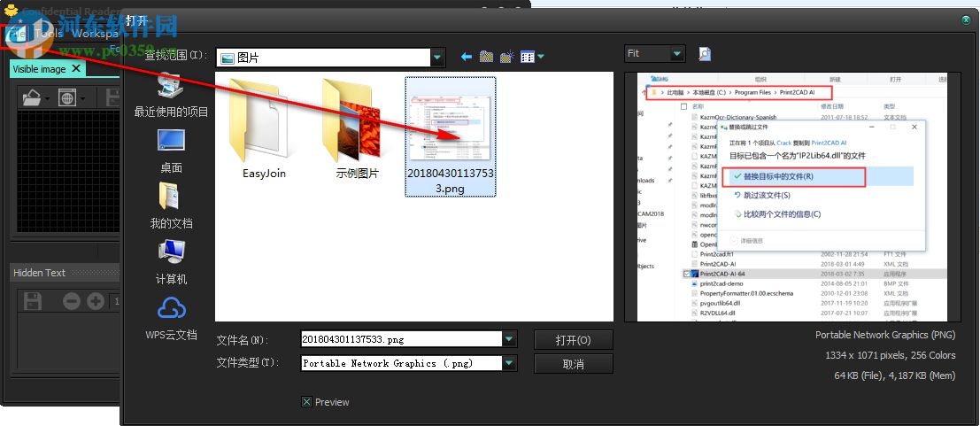Click the 图片 folder path field
Image resolution: width=980 pixels, height=426 pixels.
pos(324,58)
